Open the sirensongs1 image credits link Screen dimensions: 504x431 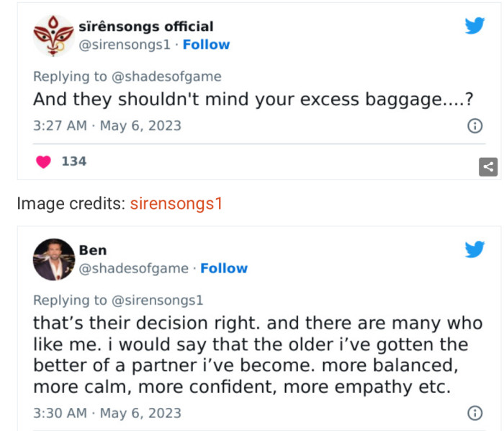click(x=176, y=204)
